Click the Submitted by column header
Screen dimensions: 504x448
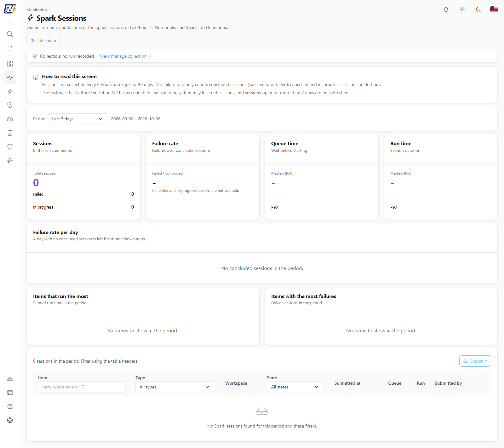coord(448,383)
